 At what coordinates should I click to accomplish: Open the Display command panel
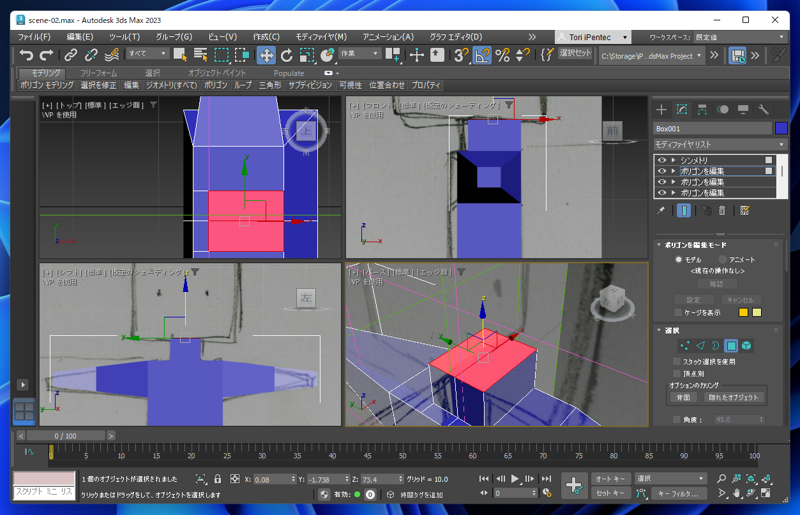[743, 109]
